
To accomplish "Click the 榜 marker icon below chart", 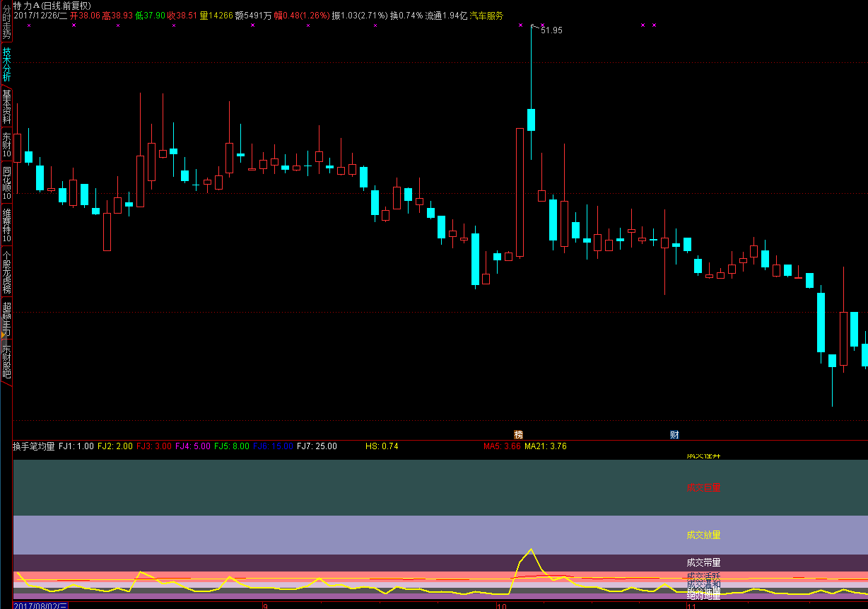I will [x=518, y=434].
